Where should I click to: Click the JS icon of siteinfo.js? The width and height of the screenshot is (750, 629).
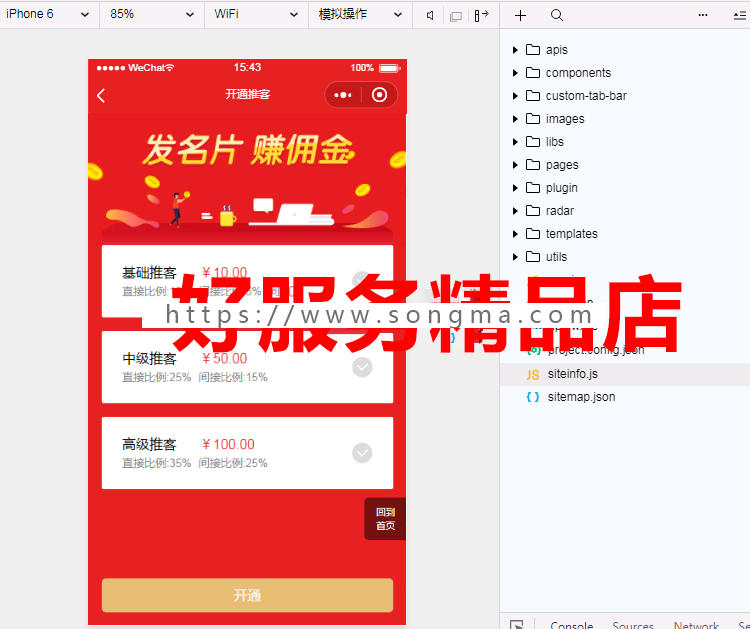[x=533, y=375]
